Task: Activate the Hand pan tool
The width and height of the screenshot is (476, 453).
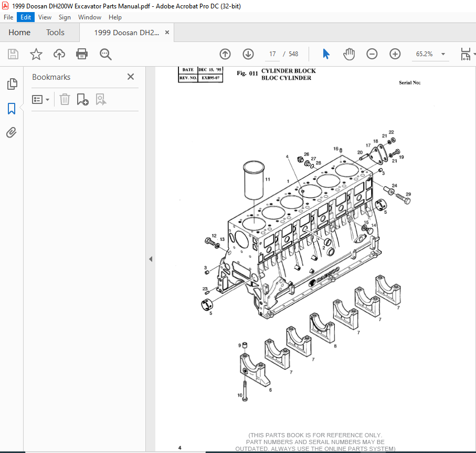Action: 349,54
